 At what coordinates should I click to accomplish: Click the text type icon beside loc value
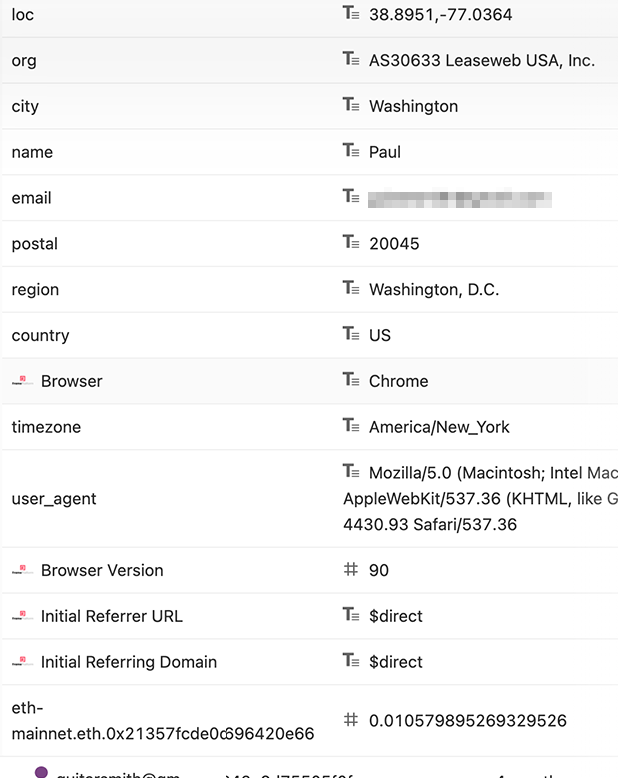[351, 13]
